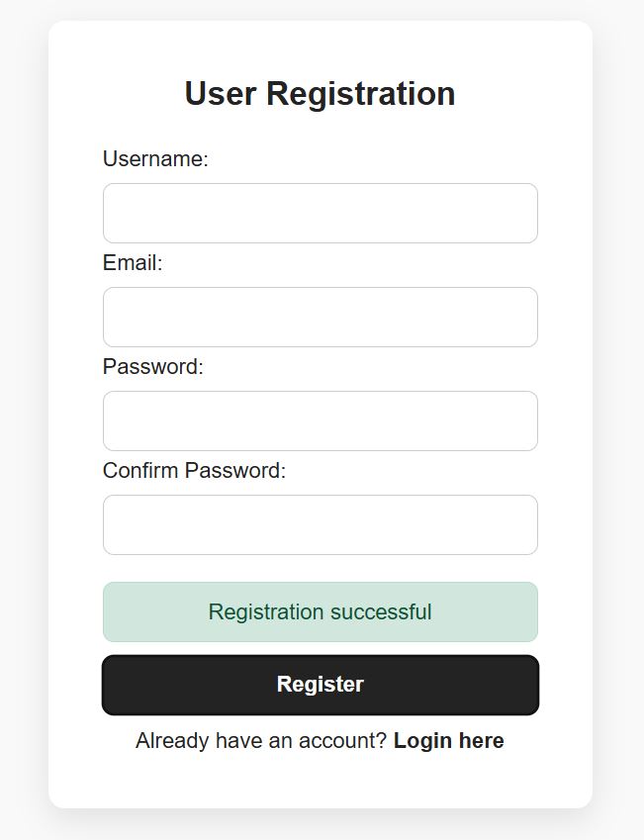644x840 pixels.
Task: Follow the bold Login here text
Action: click(448, 741)
